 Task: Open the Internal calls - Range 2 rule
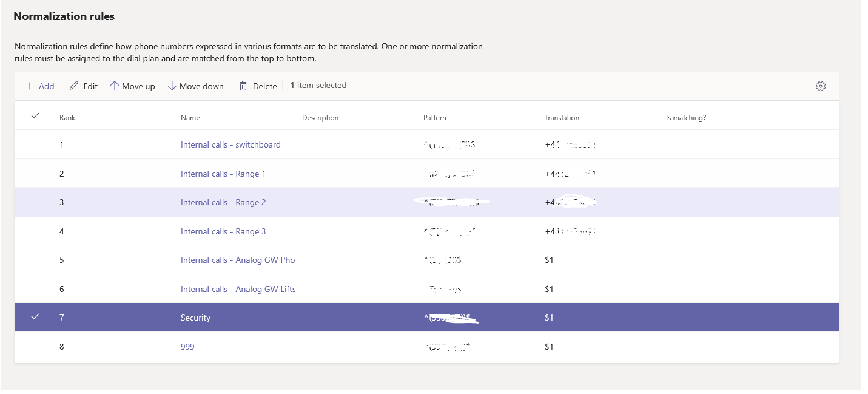[x=223, y=202]
